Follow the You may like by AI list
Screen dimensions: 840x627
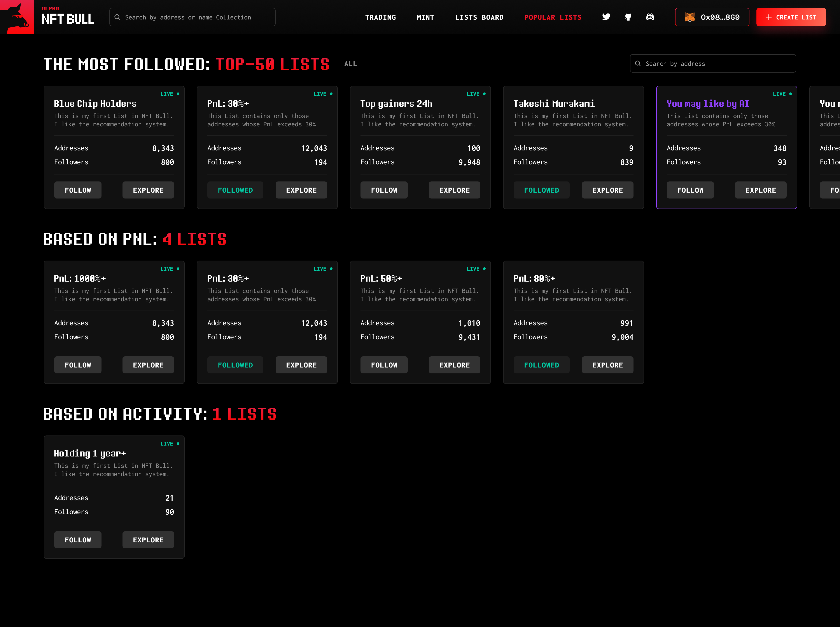[x=690, y=190]
